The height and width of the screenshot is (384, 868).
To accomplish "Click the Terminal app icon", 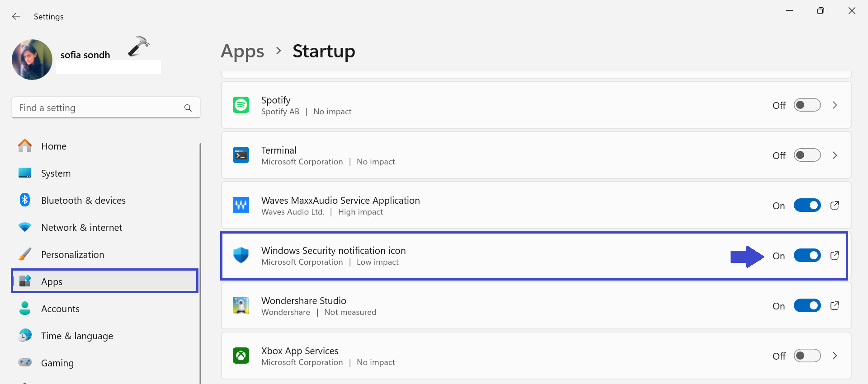I will [241, 155].
